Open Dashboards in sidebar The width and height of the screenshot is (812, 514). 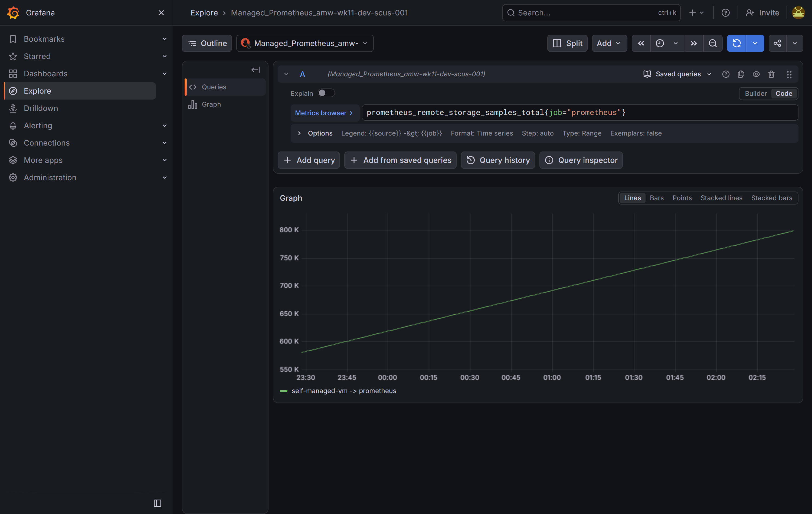coord(45,74)
